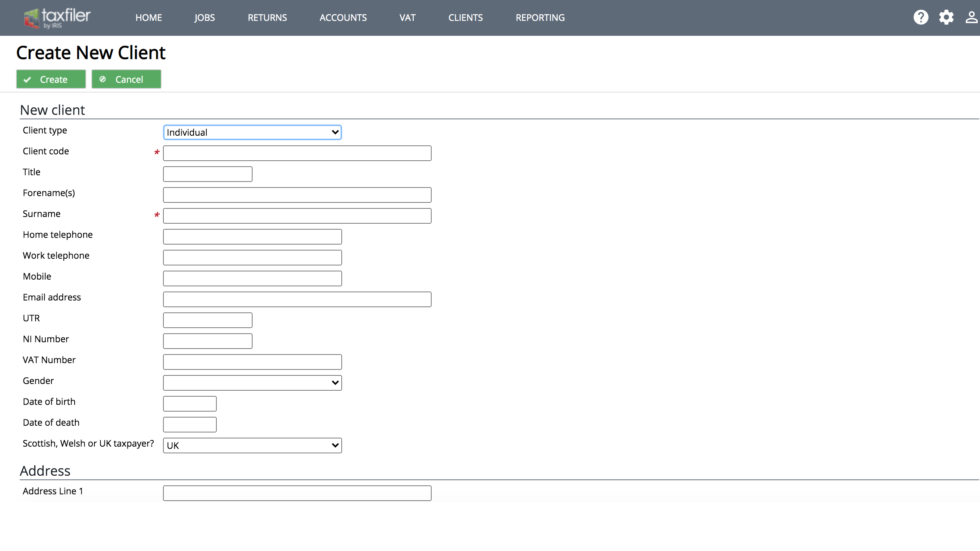The height and width of the screenshot is (551, 980).
Task: Open the ACCOUNTS menu
Action: coord(343,18)
